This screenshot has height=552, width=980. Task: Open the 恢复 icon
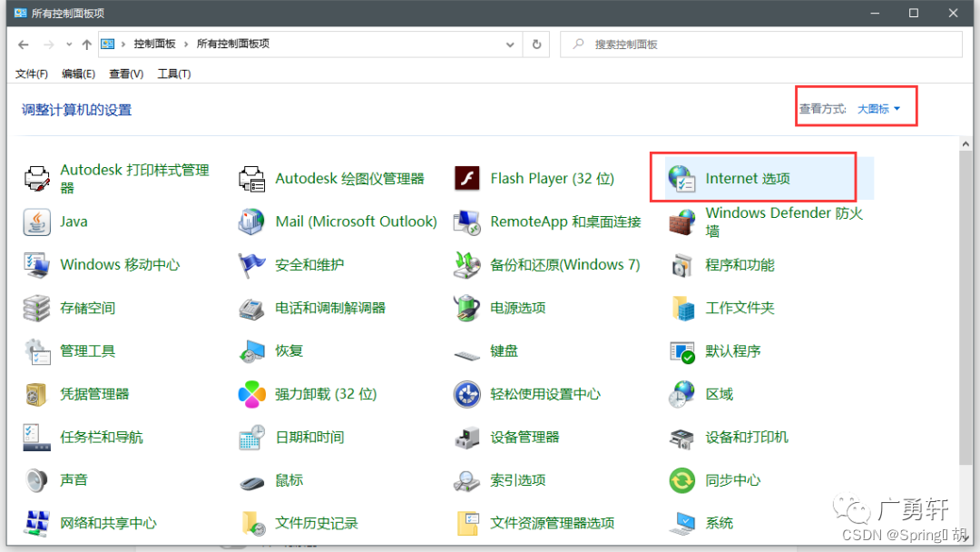click(x=252, y=351)
